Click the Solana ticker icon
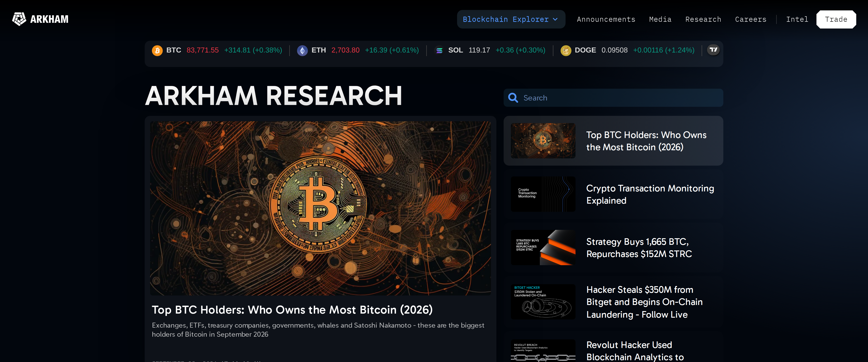Screen dimensions: 868x362 coord(439,51)
